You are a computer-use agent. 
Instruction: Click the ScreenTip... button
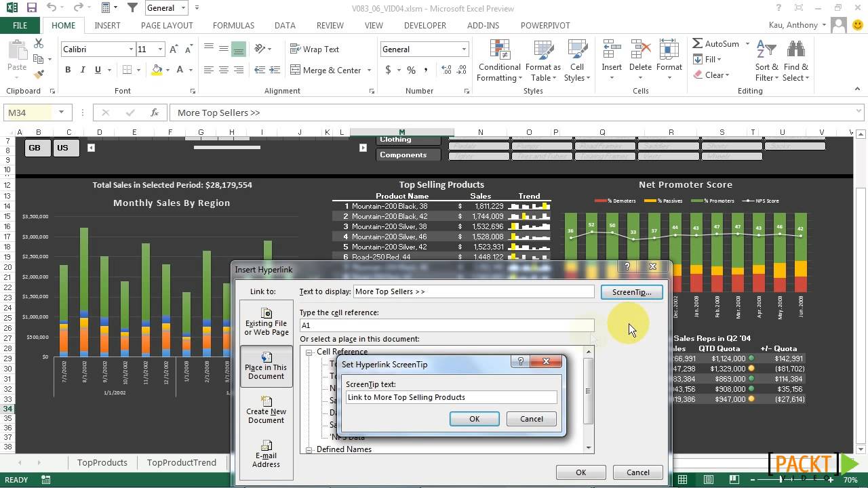coord(631,292)
